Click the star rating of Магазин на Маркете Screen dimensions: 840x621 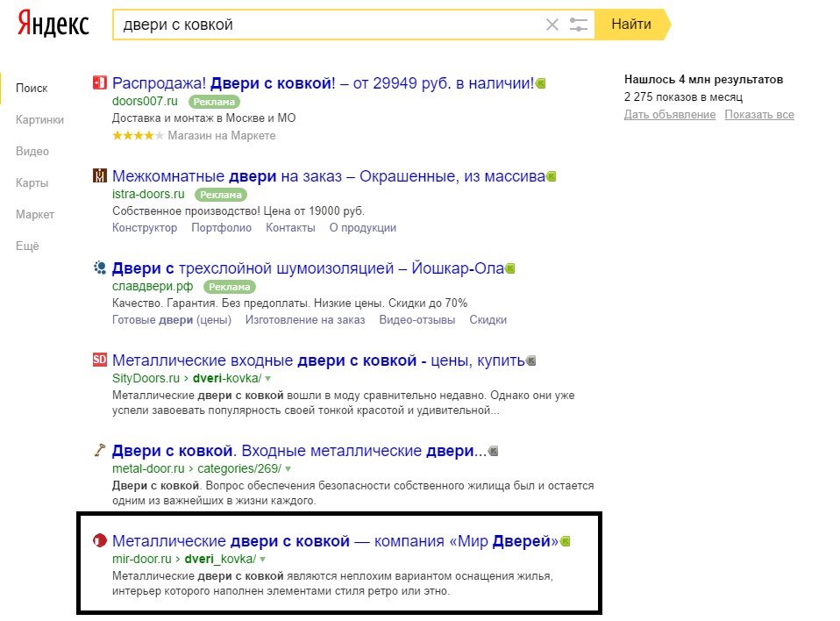coord(138,136)
